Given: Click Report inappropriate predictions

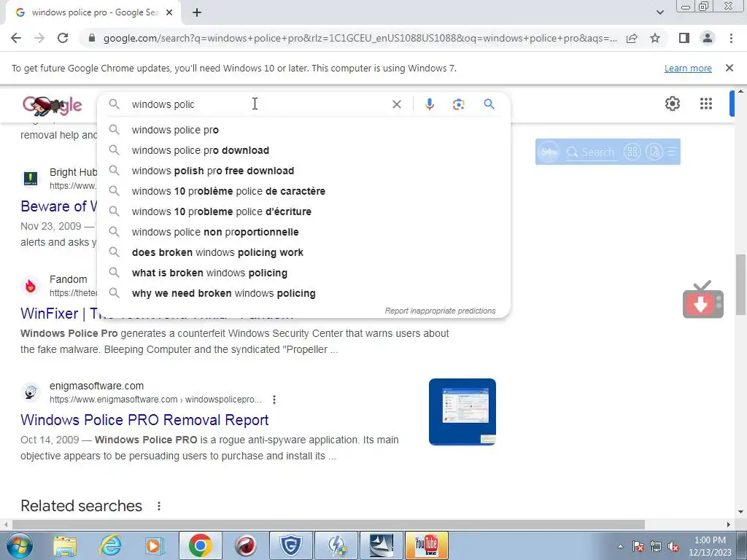Looking at the screenshot, I should [x=440, y=311].
